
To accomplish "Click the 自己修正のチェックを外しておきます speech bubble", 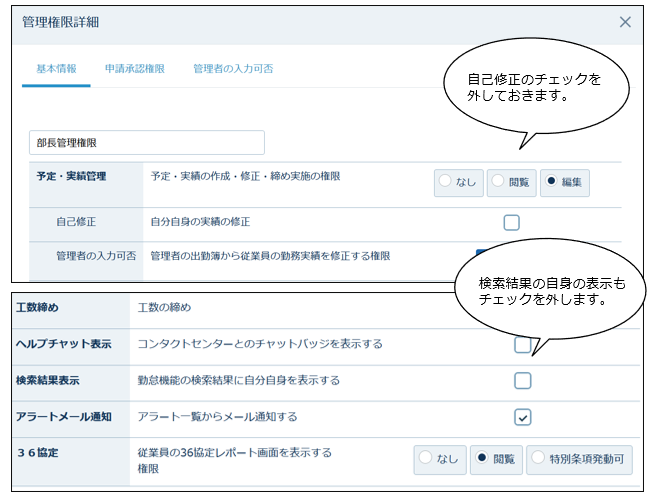I will point(535,88).
